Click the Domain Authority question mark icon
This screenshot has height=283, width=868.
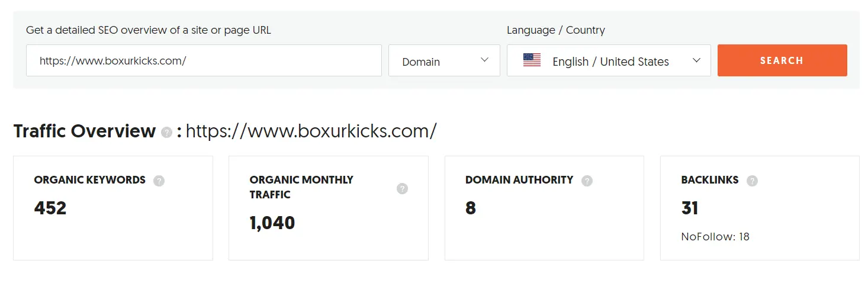tap(587, 181)
